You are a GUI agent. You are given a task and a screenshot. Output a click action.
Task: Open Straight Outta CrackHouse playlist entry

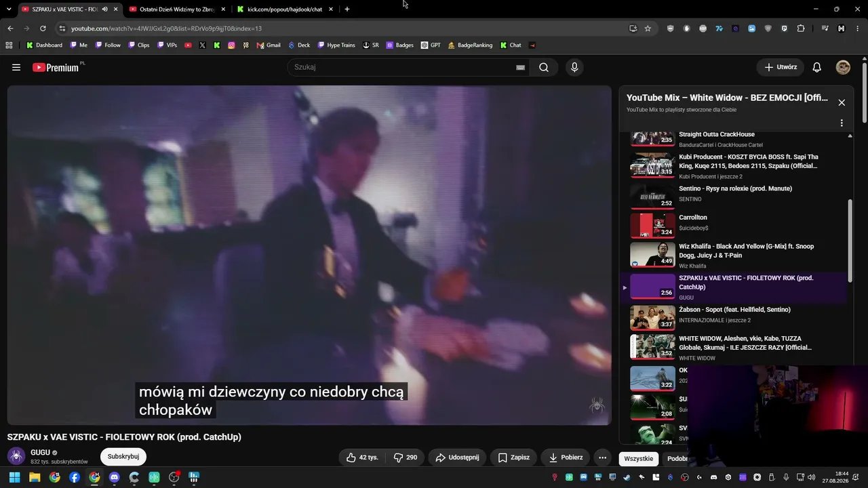[717, 134]
